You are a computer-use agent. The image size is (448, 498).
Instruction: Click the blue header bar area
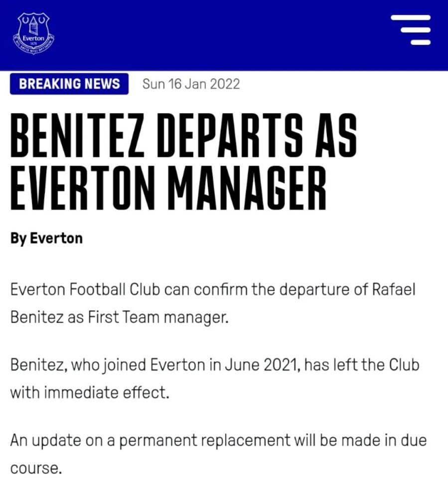coord(224,35)
